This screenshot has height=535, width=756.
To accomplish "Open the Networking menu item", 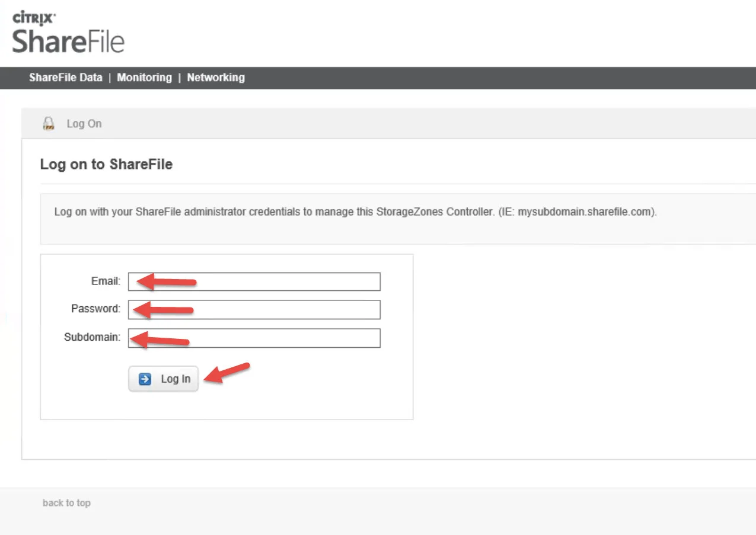I will tap(216, 78).
